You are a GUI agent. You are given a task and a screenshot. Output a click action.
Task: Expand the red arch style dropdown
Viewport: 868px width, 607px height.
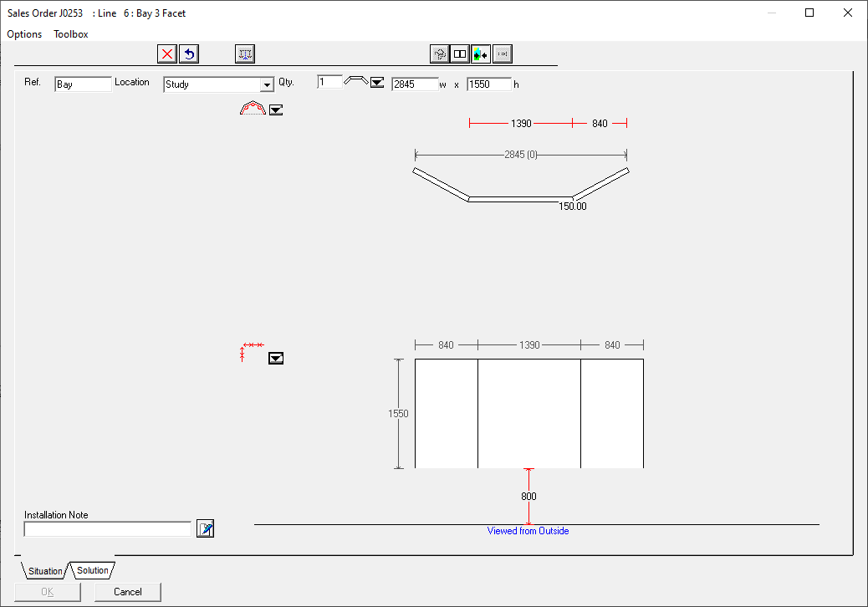(276, 110)
